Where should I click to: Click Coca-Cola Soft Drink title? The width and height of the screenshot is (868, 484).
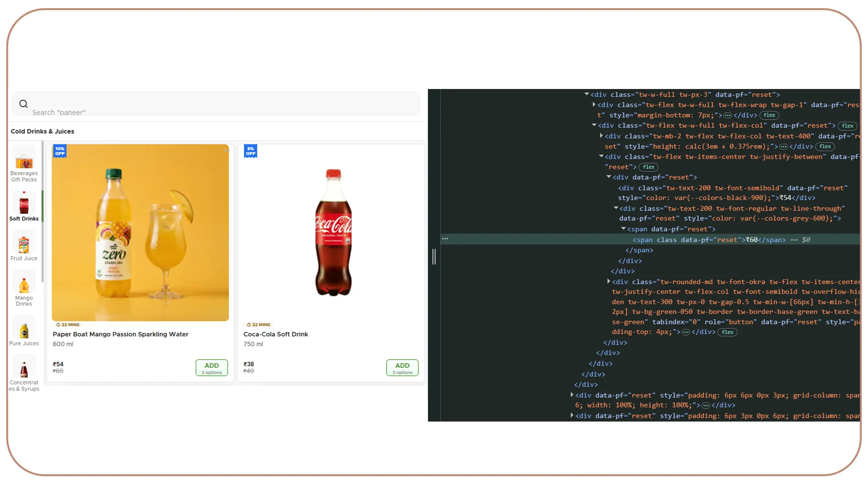tap(276, 334)
